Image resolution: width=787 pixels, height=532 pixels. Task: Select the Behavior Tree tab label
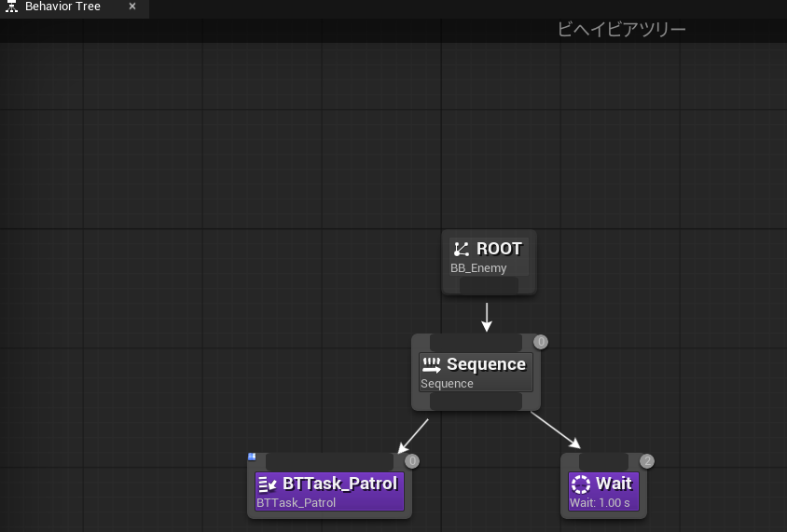click(62, 7)
